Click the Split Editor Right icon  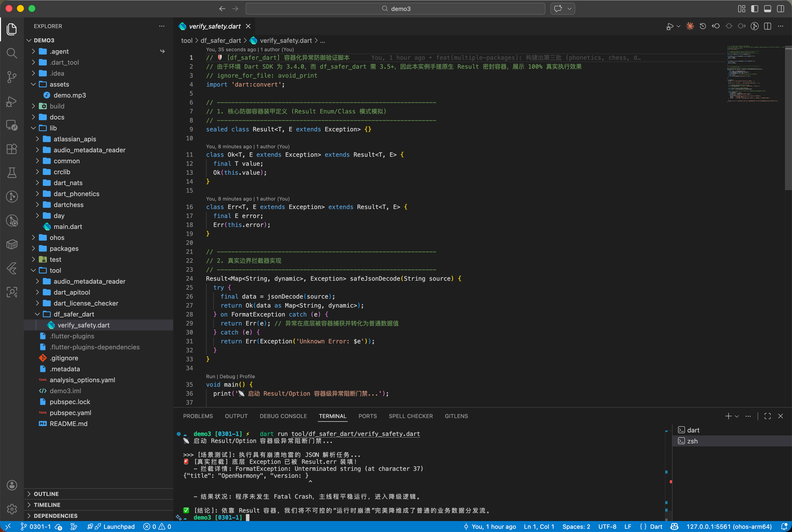pyautogui.click(x=768, y=26)
